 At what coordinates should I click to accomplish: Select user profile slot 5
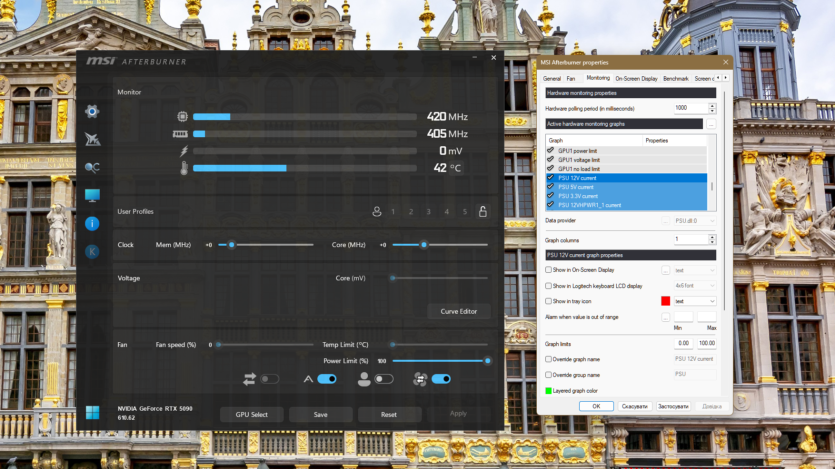click(464, 212)
